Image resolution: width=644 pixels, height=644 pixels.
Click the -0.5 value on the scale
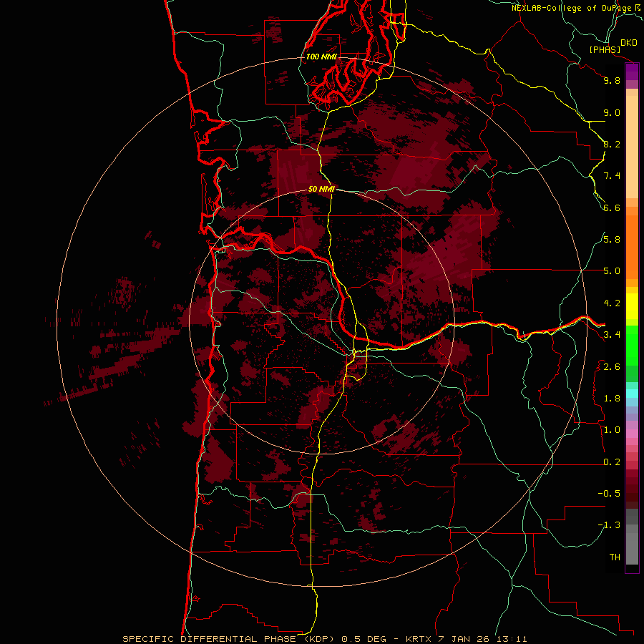609,494
